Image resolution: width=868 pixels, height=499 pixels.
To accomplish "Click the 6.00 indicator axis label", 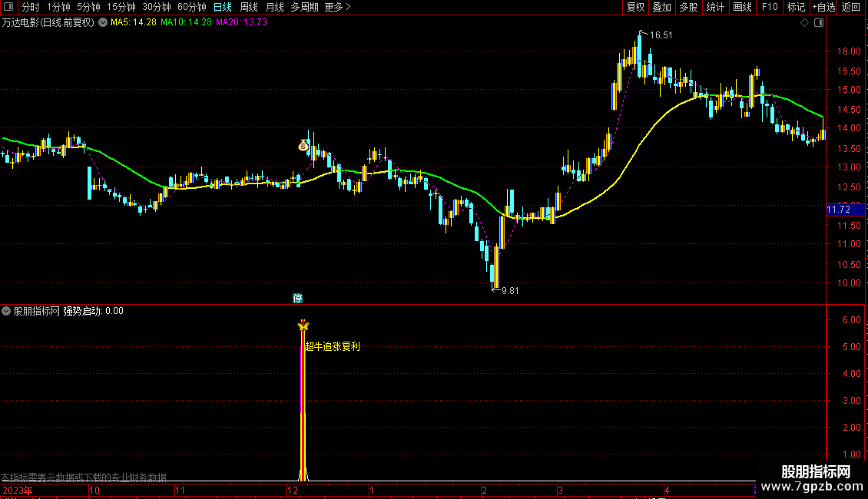I will [x=851, y=320].
